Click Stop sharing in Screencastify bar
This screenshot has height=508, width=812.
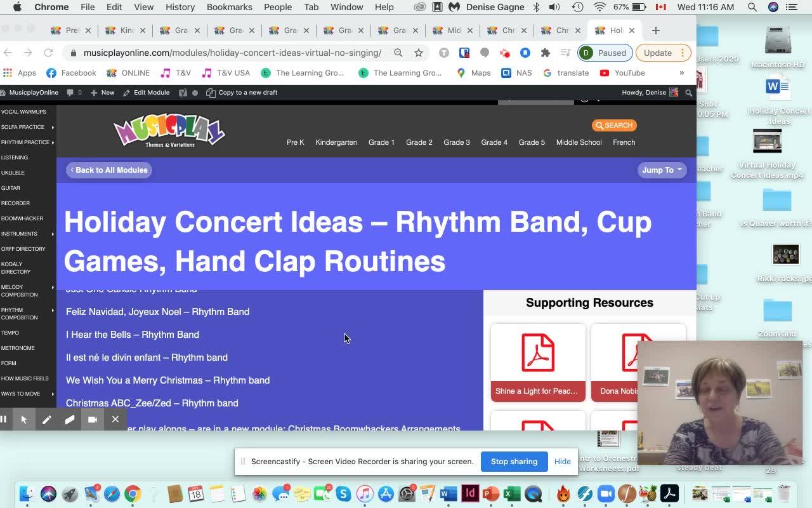click(x=514, y=462)
